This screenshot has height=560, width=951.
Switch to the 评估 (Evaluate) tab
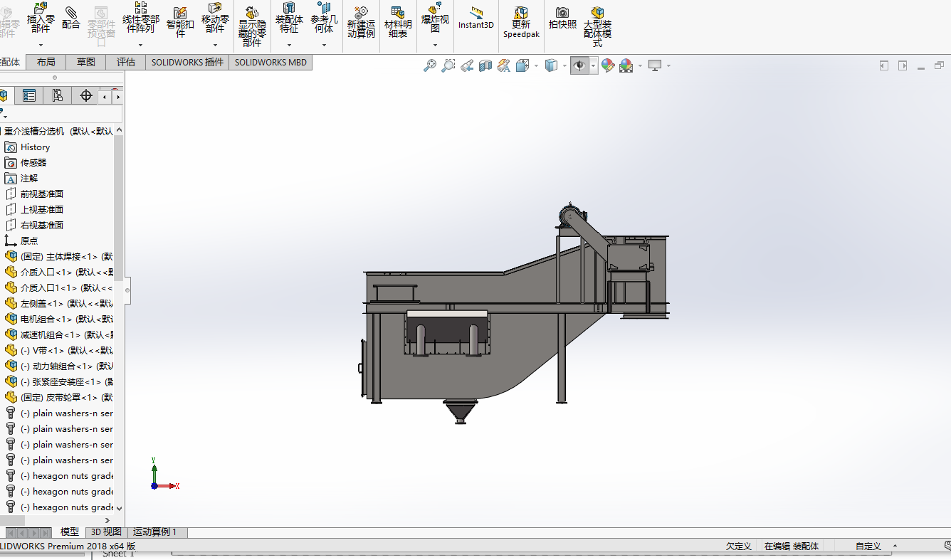tap(126, 62)
